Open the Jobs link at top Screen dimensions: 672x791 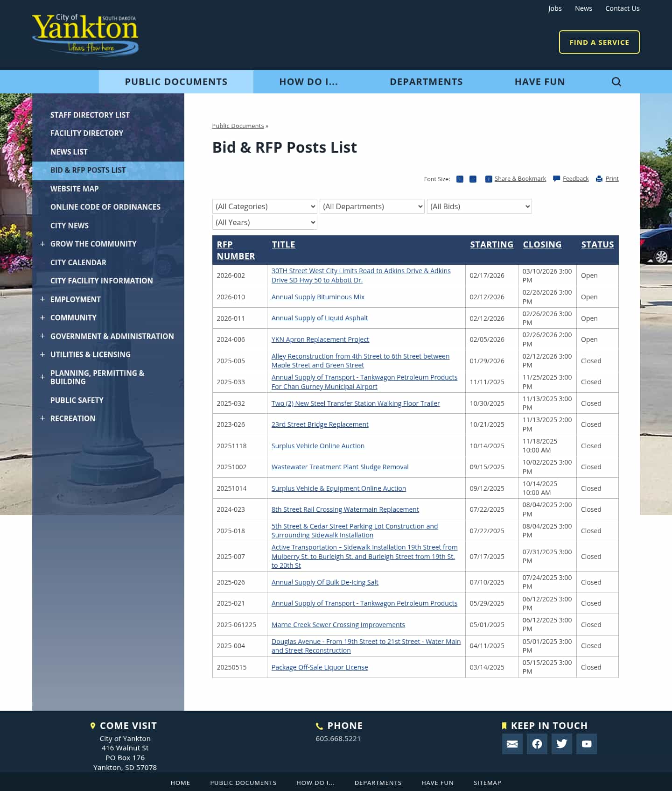555,8
